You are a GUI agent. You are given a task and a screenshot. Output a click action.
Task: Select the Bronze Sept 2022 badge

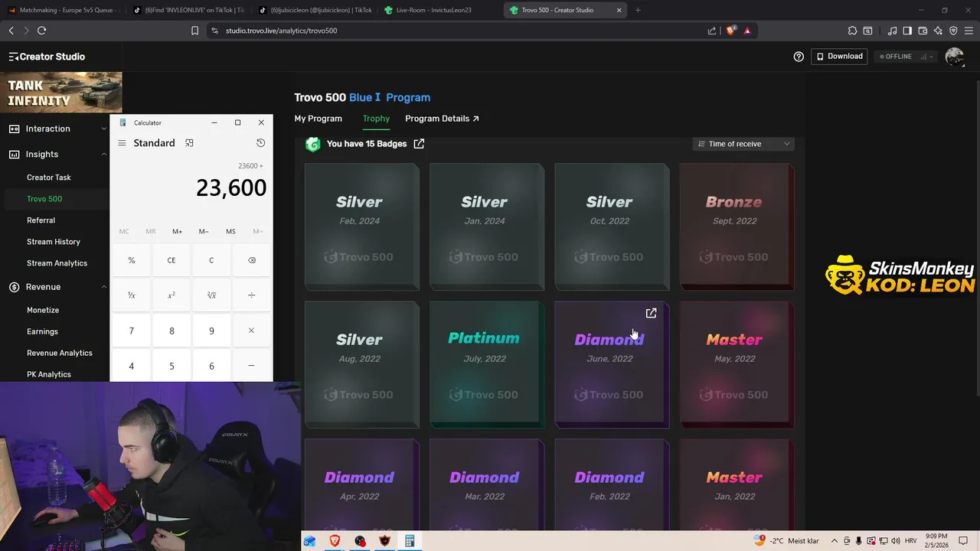[737, 227]
